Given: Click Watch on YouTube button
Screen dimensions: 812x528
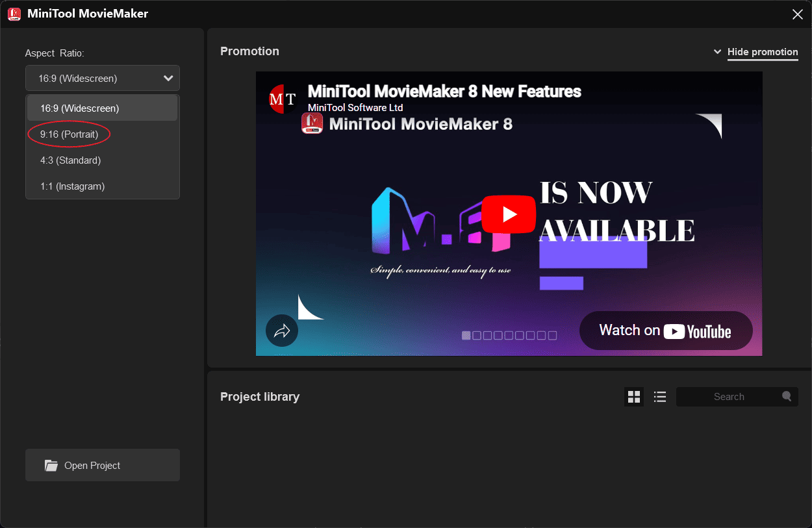Looking at the screenshot, I should pos(666,331).
